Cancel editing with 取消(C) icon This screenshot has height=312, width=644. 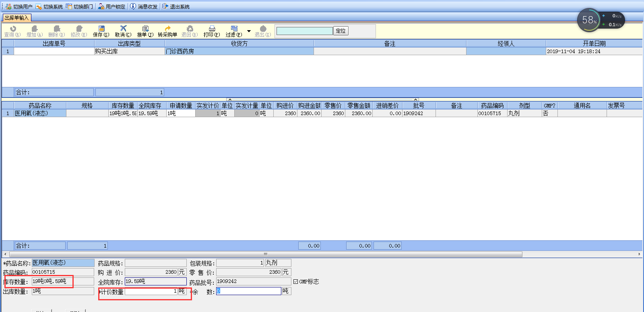coord(123,29)
